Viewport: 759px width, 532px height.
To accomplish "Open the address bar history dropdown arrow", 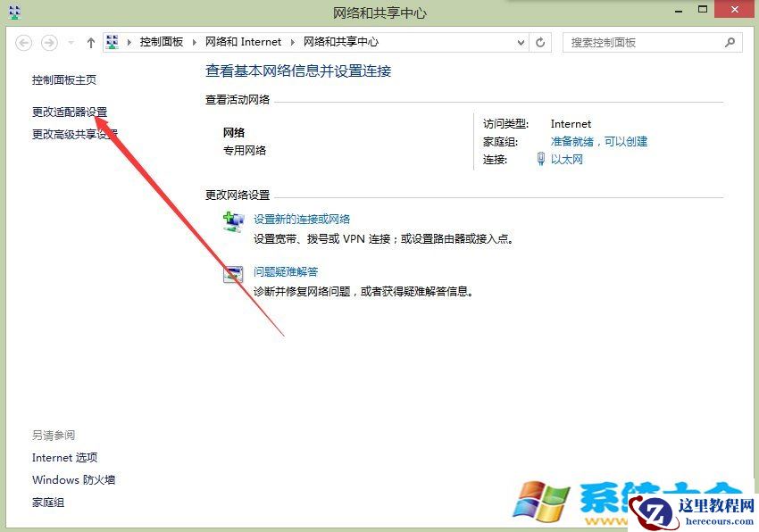I will (x=521, y=42).
